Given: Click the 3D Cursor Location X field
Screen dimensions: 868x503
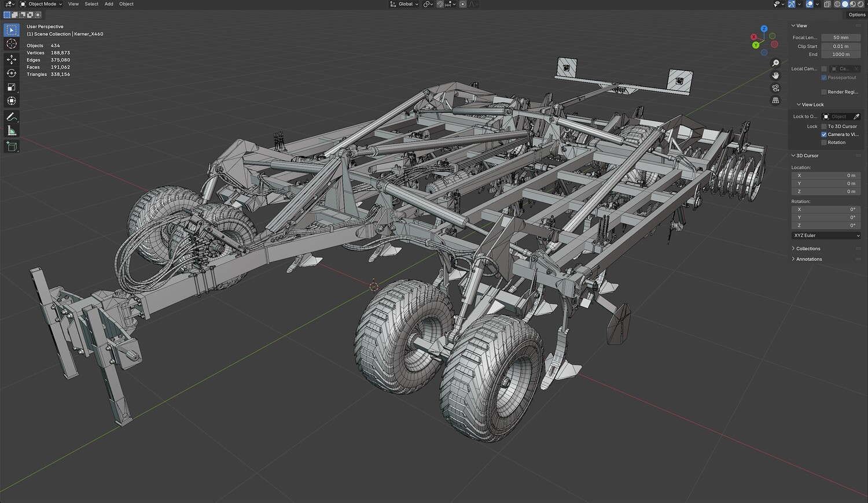Looking at the screenshot, I should pos(826,176).
